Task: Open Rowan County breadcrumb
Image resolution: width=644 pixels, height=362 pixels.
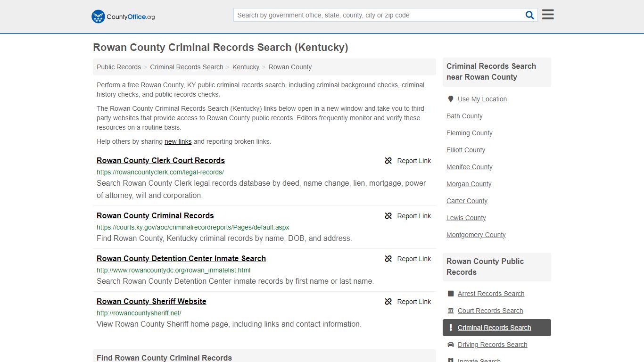Action: (x=290, y=67)
